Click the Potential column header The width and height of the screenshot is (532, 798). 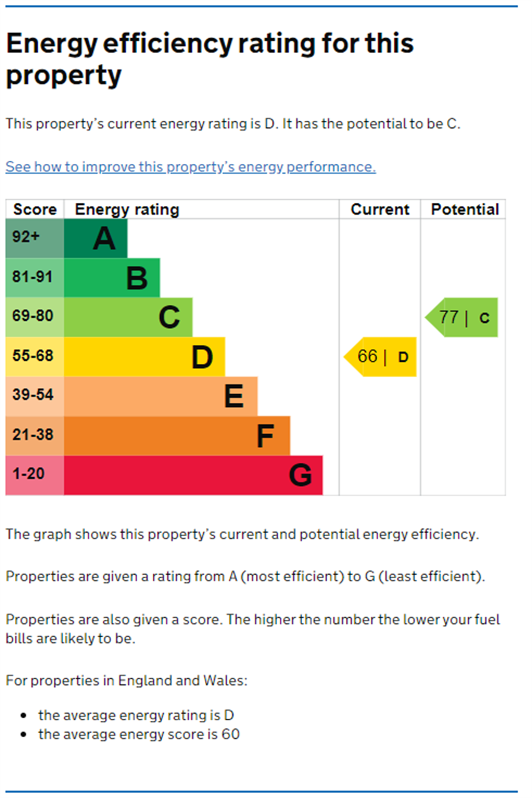point(464,209)
